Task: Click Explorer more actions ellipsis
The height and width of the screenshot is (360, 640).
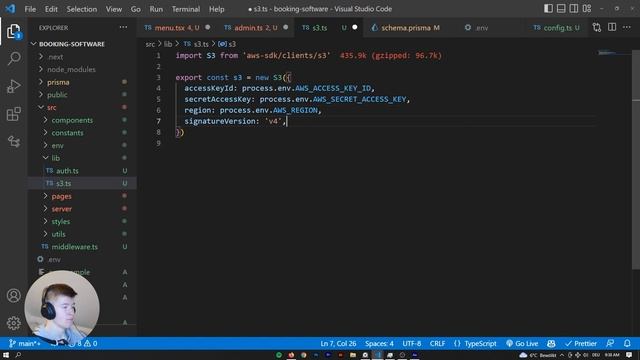Action: click(x=123, y=27)
